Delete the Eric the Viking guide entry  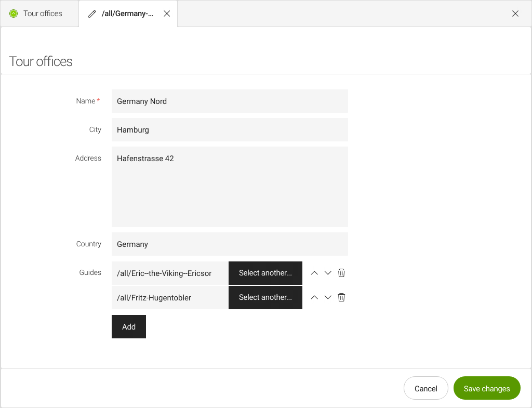point(341,273)
